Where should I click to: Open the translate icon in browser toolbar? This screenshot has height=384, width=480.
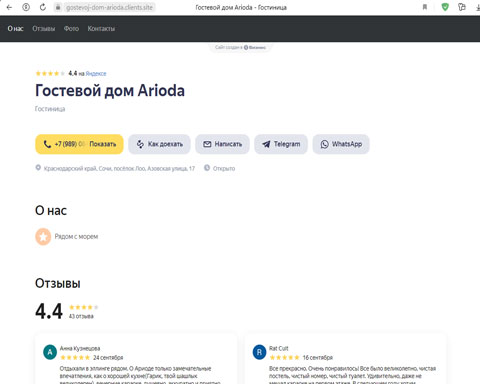pyautogui.click(x=462, y=7)
